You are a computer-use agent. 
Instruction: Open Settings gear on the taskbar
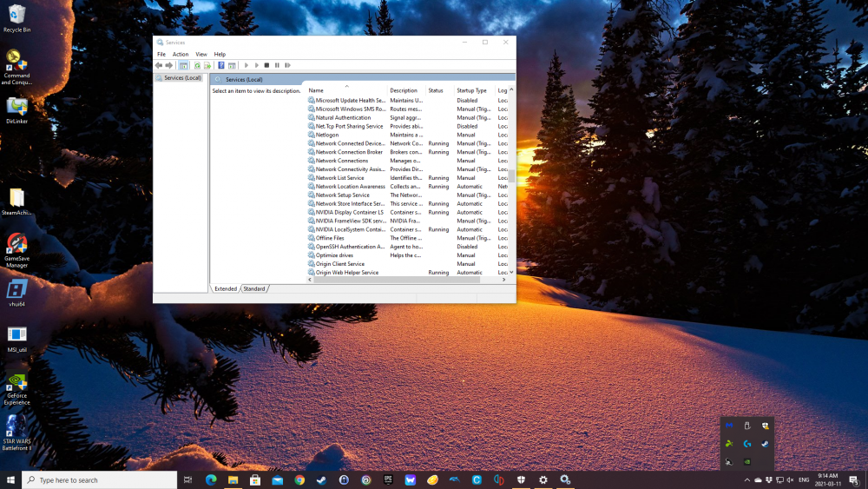[543, 479]
